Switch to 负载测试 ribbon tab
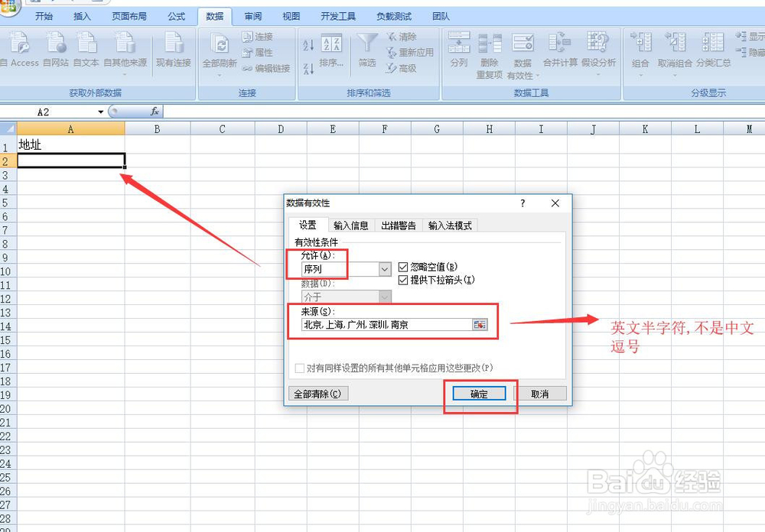This screenshot has width=765, height=532. (394, 17)
